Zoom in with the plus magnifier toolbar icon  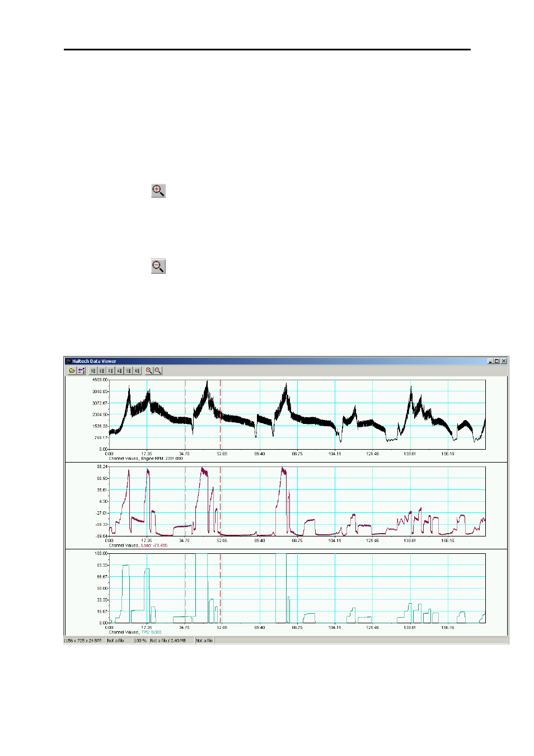pyautogui.click(x=149, y=371)
